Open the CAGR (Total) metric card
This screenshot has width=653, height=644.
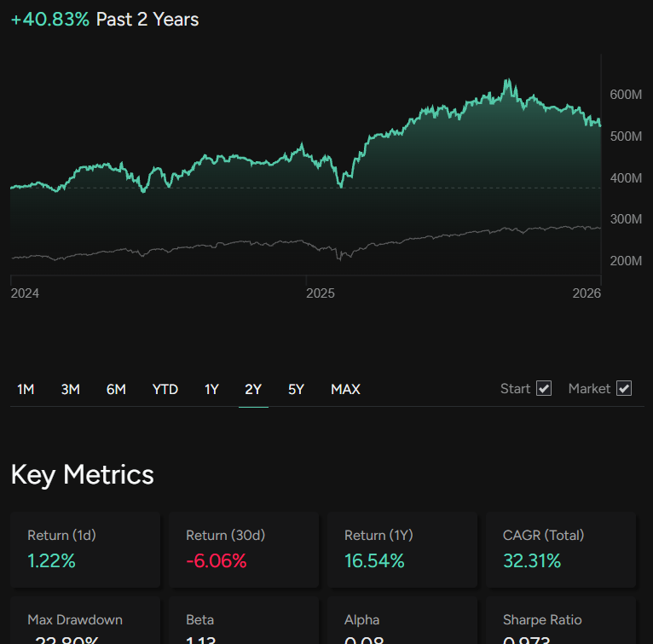click(x=560, y=549)
